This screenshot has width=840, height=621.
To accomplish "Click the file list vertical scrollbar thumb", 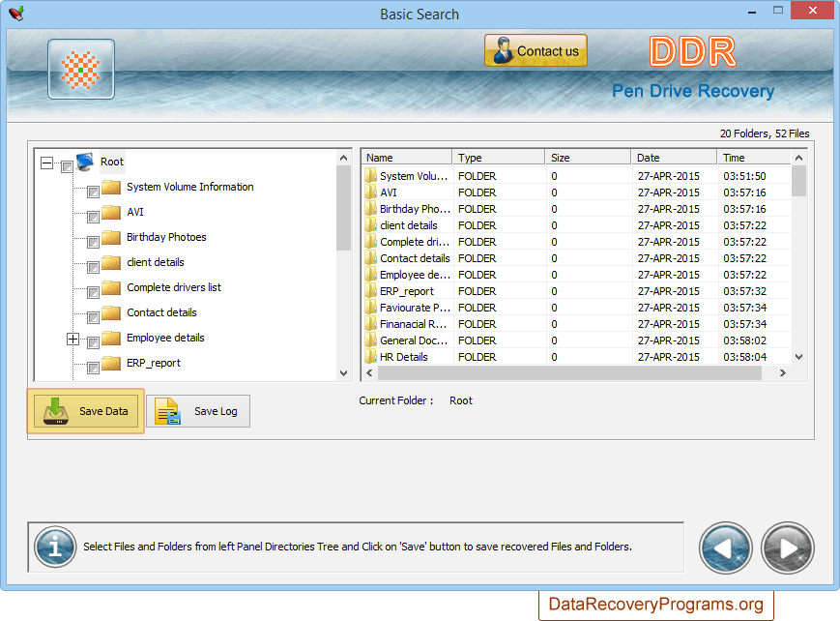I will pos(798,181).
